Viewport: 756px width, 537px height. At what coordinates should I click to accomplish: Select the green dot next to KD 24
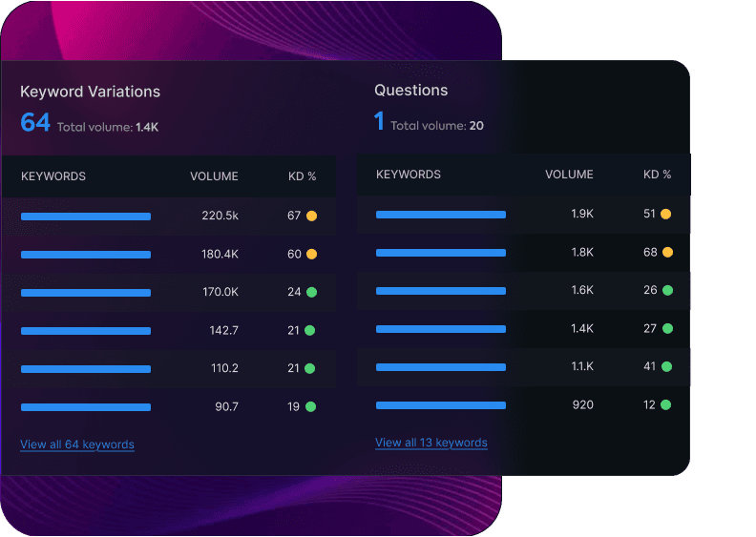pyautogui.click(x=311, y=293)
